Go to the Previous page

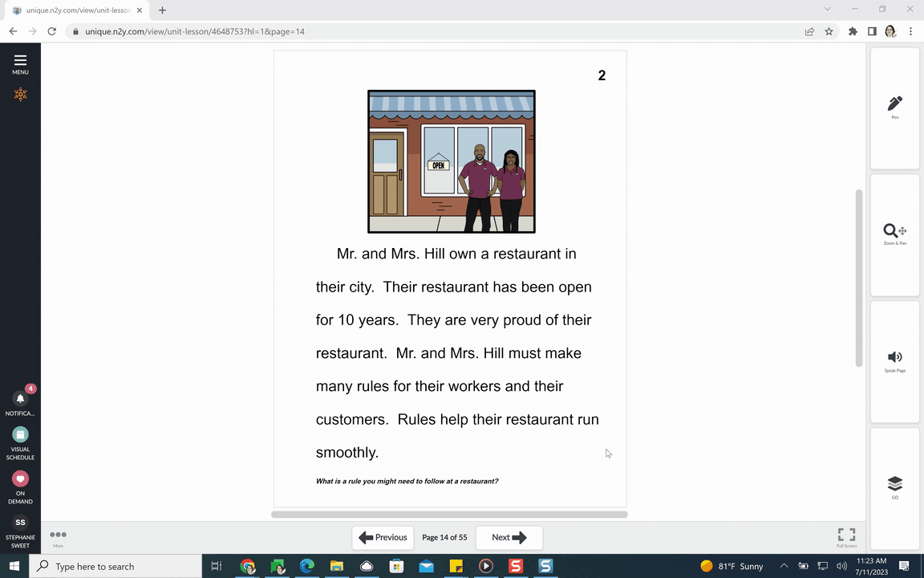pyautogui.click(x=383, y=537)
